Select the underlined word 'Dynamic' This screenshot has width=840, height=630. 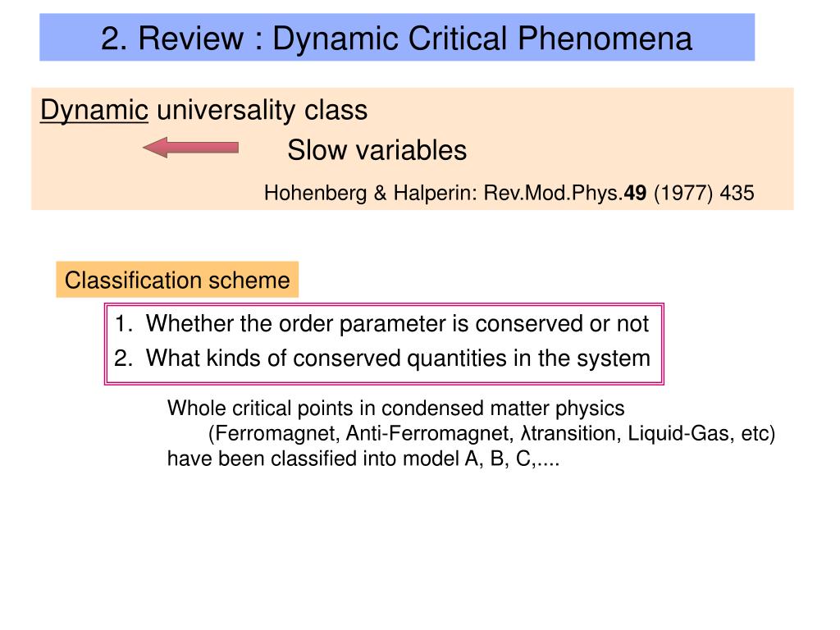(94, 111)
